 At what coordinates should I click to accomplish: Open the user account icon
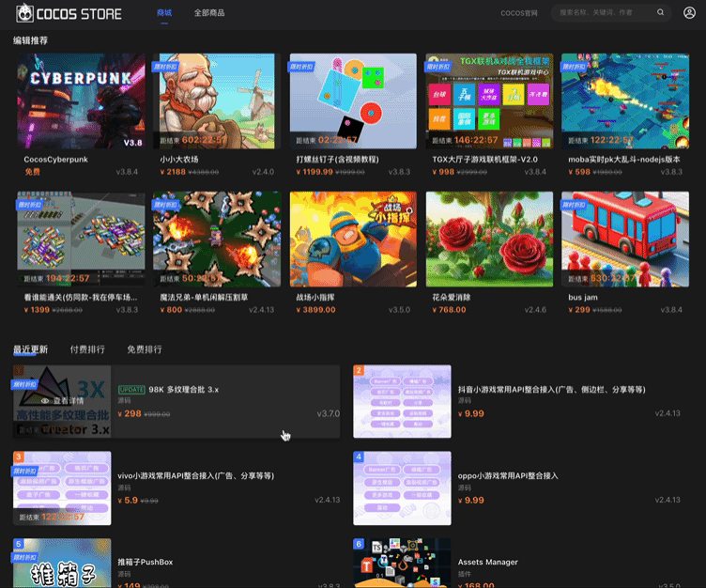pyautogui.click(x=689, y=12)
